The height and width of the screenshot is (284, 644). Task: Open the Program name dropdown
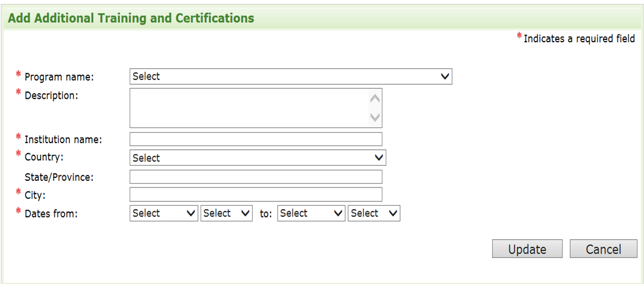290,77
